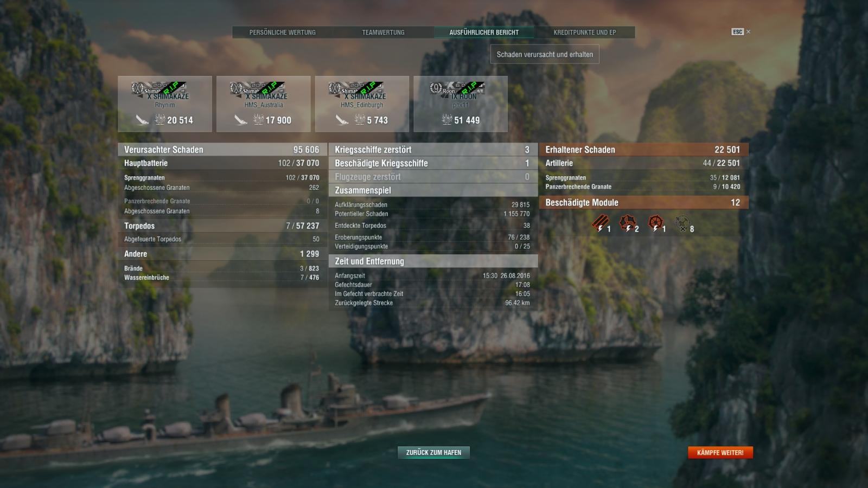Click the Kämpfe weiter! button

720,452
